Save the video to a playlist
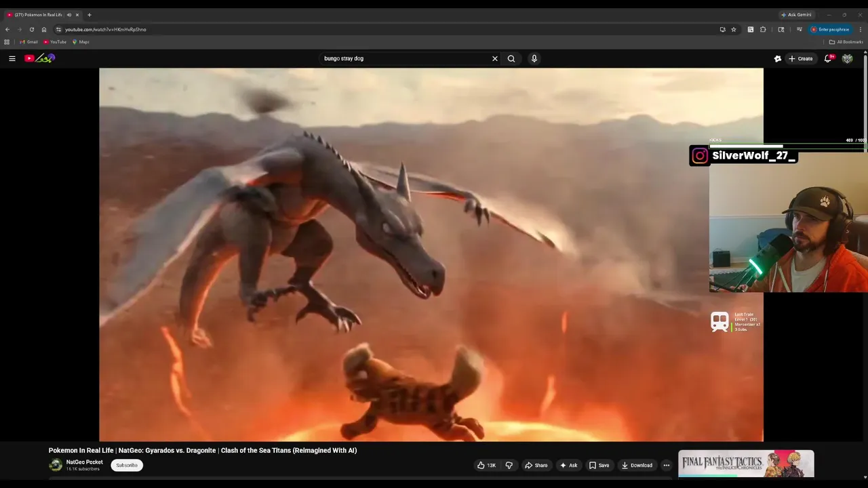Screen dimensions: 868x488 tap(599, 465)
